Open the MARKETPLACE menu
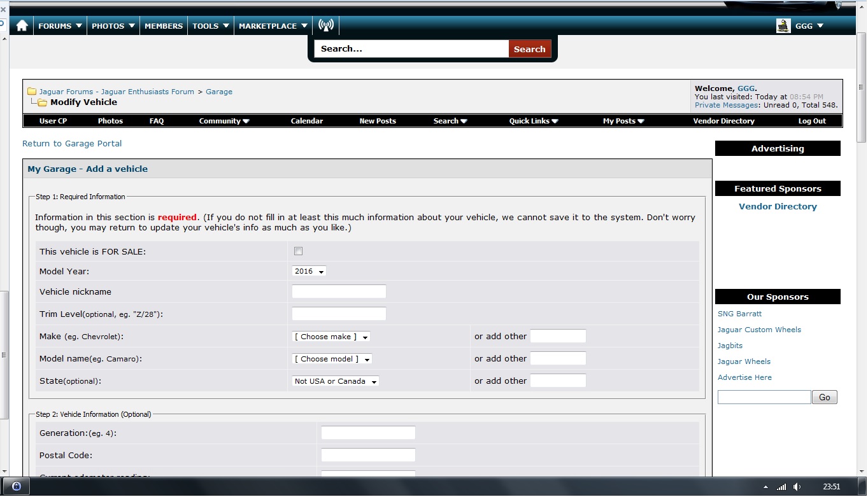Viewport: 868px width, 497px height. (x=273, y=26)
